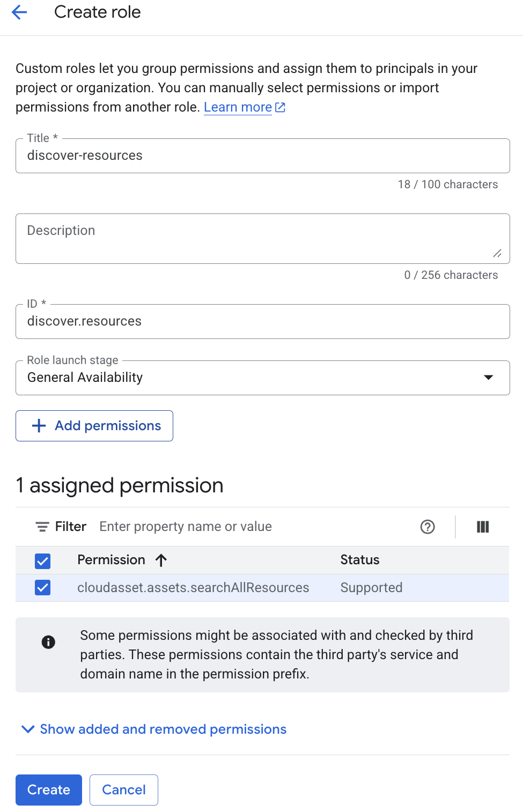The image size is (523, 812).
Task: Uncheck the cloudasset.assets.searchAllResources checkbox
Action: click(x=42, y=588)
